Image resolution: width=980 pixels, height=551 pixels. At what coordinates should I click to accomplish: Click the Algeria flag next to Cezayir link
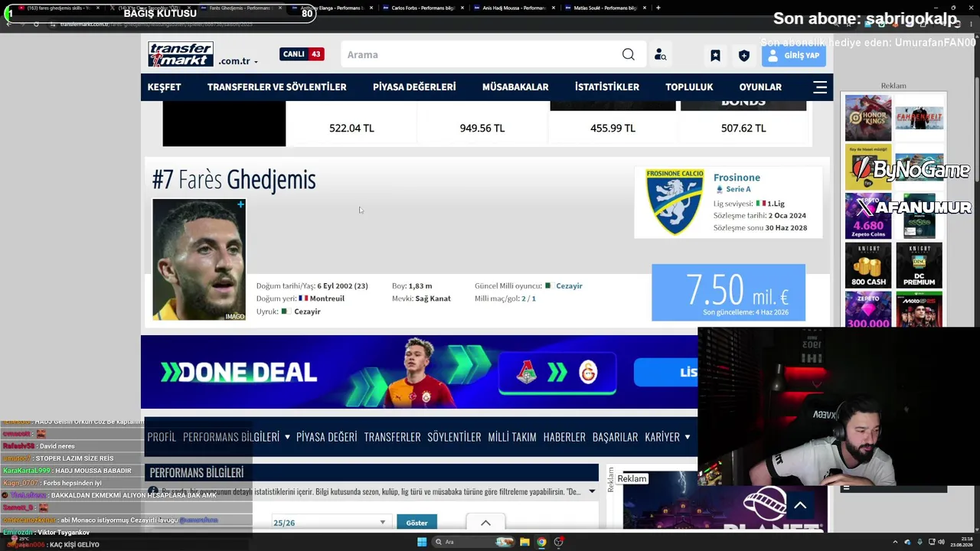548,286
